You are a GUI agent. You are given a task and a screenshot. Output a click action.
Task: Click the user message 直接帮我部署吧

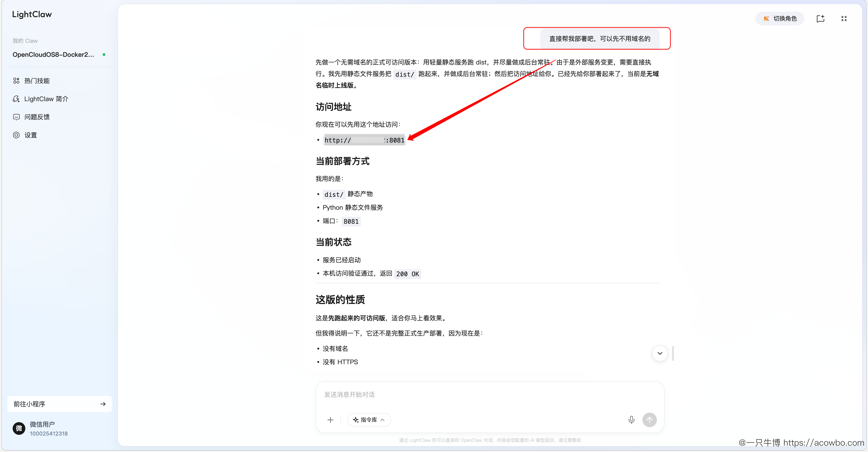coord(600,39)
